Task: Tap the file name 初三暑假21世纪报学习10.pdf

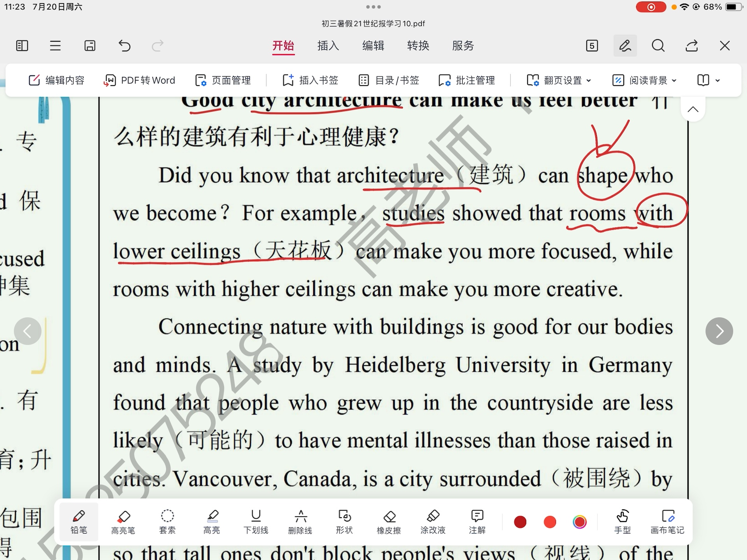Action: (x=373, y=24)
